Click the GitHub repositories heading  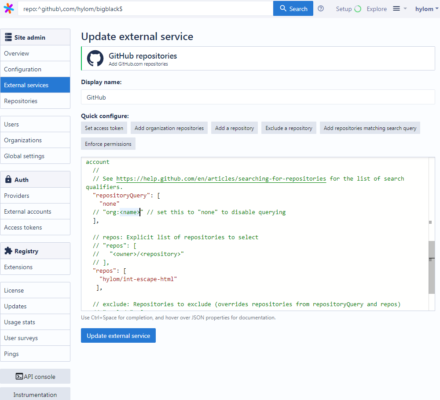[143, 56]
